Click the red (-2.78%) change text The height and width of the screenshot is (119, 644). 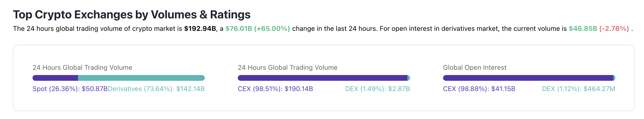(x=614, y=29)
